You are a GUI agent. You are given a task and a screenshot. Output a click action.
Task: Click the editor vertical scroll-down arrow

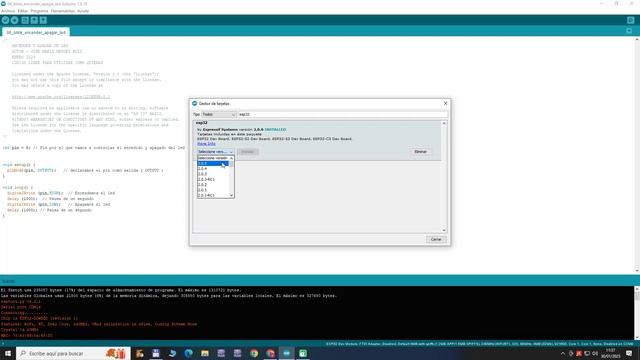pyautogui.click(x=637, y=271)
